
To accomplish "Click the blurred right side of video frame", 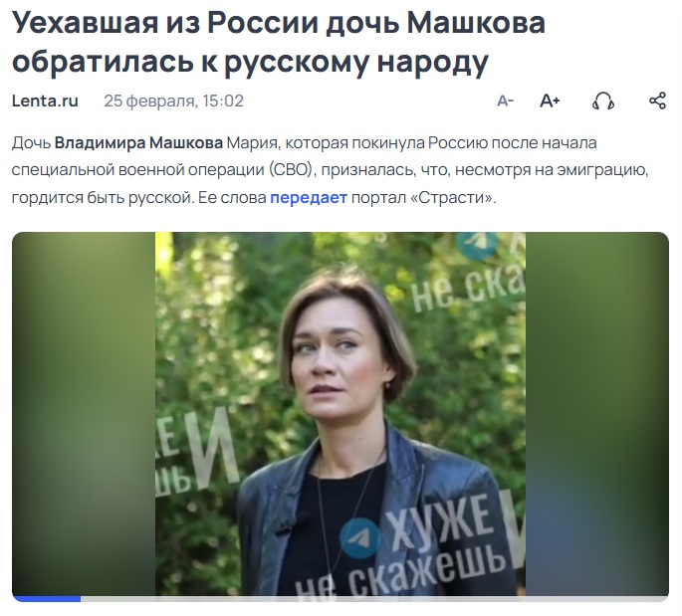I will pos(596,414).
